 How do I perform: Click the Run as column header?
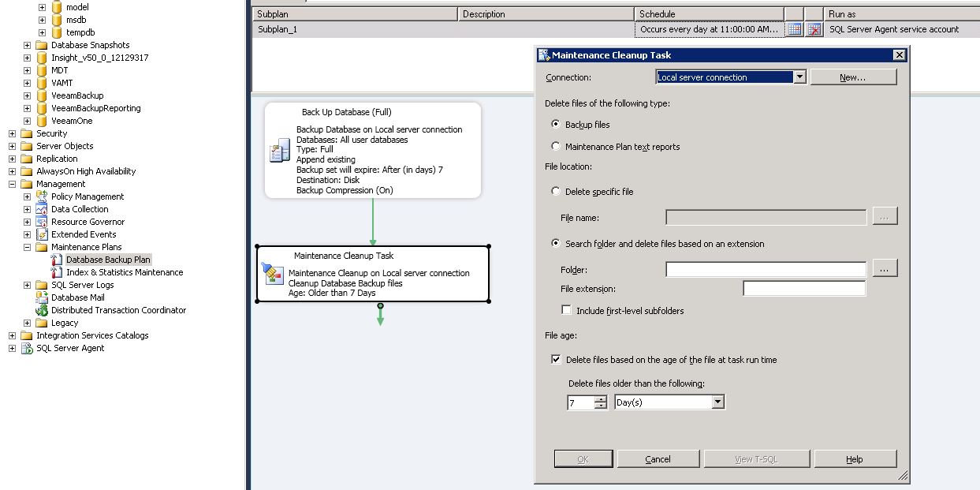901,13
